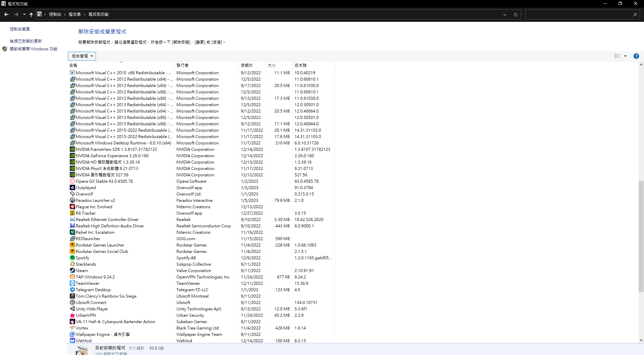Click the scroll up arrow of the list
The width and height of the screenshot is (644, 355).
(x=641, y=65)
